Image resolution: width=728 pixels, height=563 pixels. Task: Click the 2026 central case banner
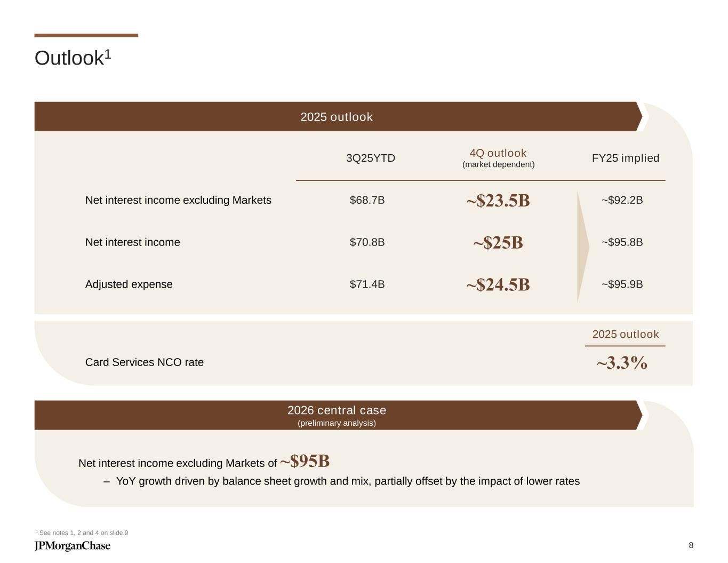pos(337,415)
